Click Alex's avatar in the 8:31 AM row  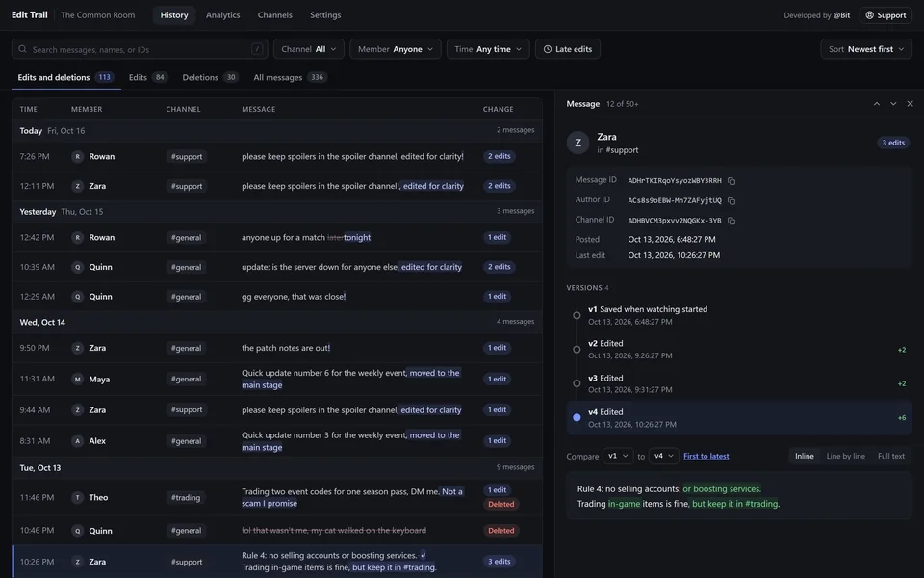[x=77, y=441]
